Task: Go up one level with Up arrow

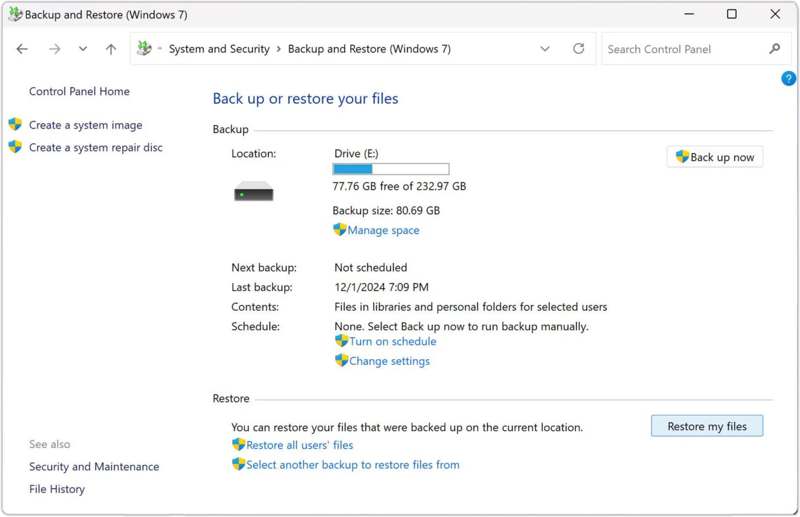Action: (111, 49)
